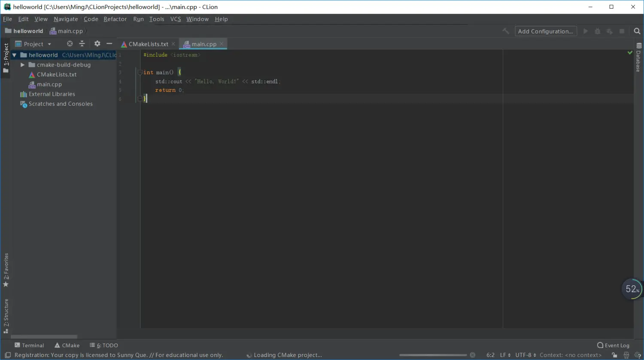
Task: Close the CMakeLists.txt editor tab
Action: point(173,44)
